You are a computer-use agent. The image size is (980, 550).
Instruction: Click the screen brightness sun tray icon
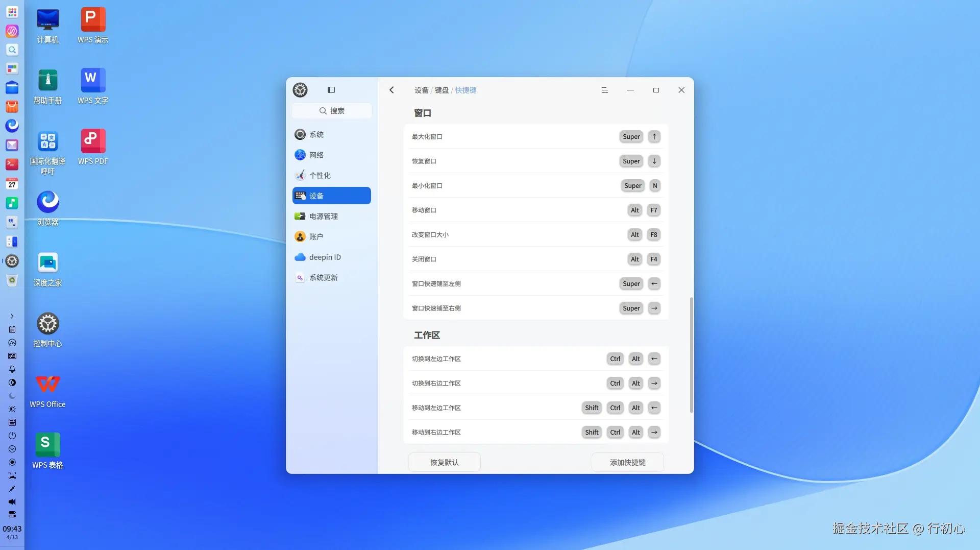tap(12, 409)
